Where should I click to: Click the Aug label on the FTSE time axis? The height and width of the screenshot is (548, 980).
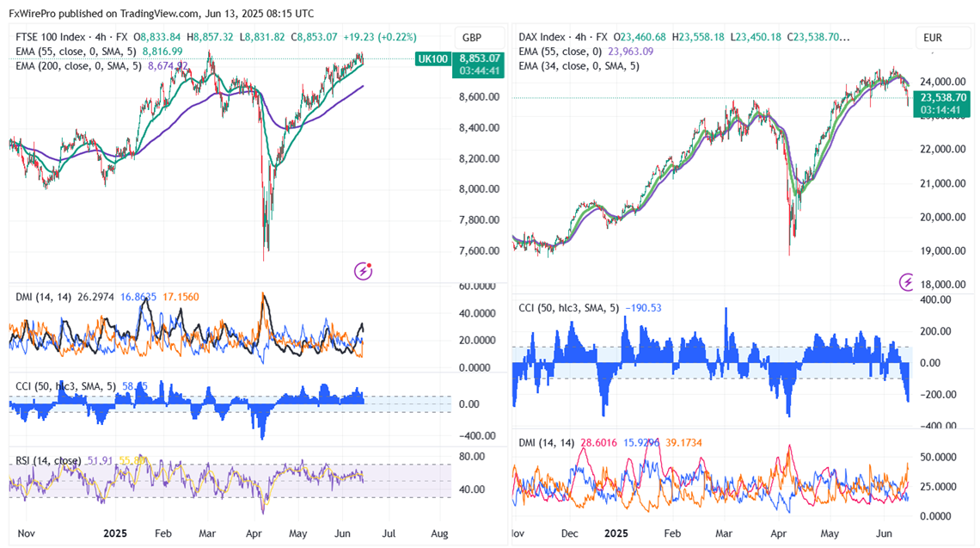click(439, 533)
